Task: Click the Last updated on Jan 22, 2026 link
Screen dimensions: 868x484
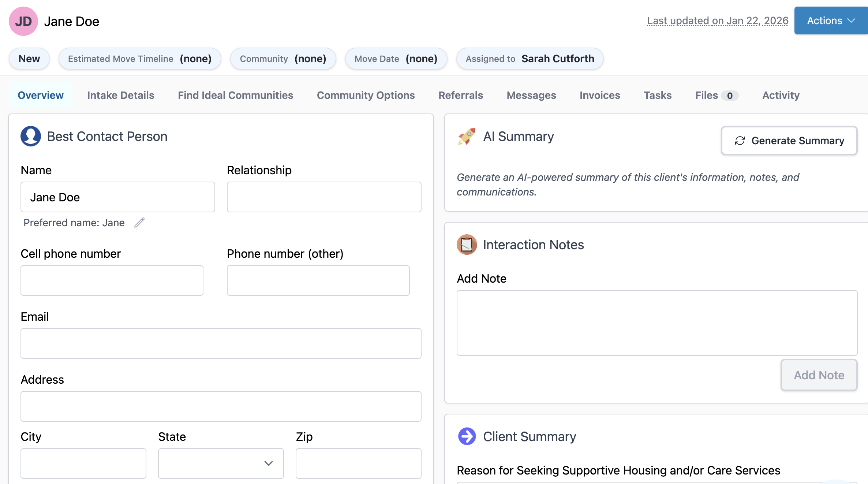Action: [x=718, y=21]
